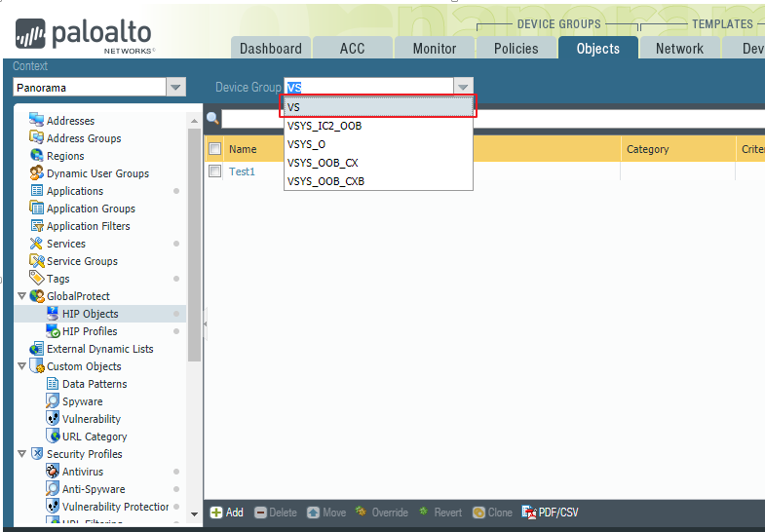Viewport: 765px width, 532px height.
Task: Select the Objects tab
Action: point(598,48)
